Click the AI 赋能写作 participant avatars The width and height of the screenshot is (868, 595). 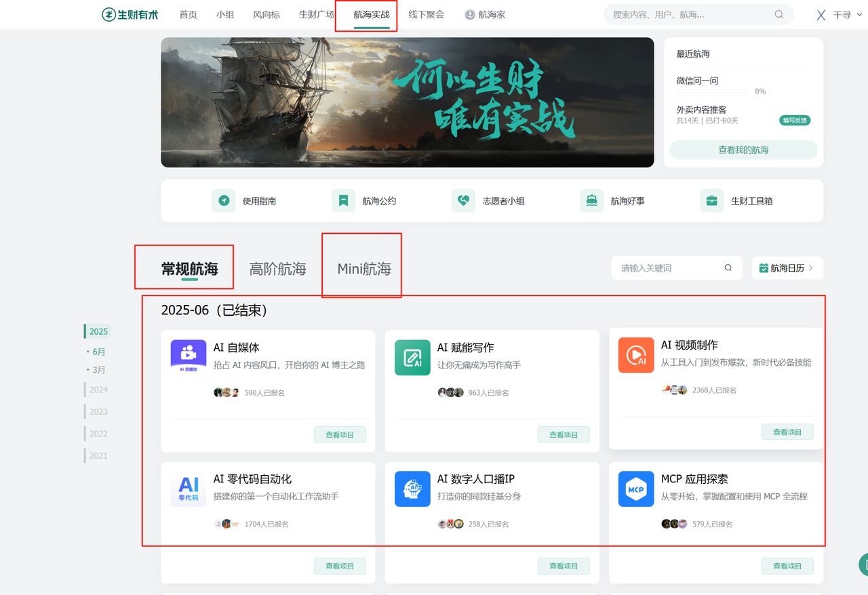pos(450,392)
